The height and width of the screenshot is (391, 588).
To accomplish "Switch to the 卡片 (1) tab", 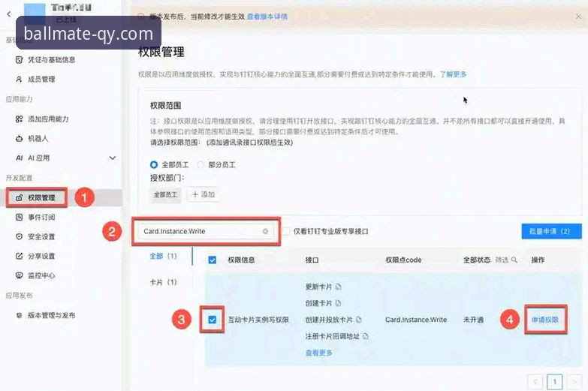I will tap(163, 282).
